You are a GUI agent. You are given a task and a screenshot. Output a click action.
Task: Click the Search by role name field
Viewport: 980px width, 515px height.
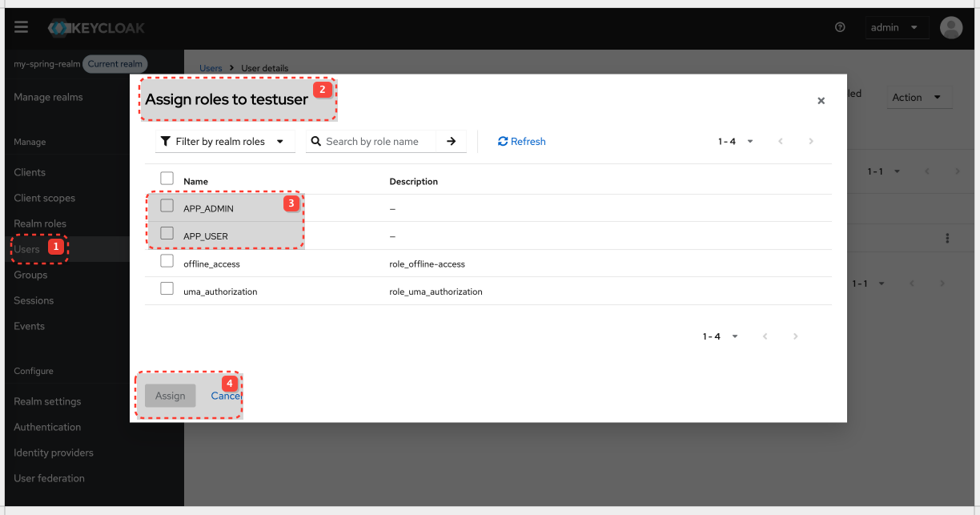376,141
